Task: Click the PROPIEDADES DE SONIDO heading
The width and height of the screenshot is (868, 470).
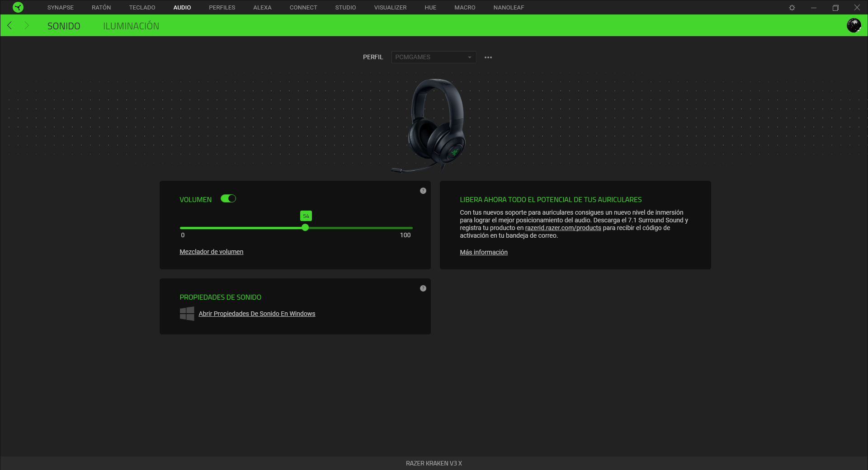Action: (220, 297)
